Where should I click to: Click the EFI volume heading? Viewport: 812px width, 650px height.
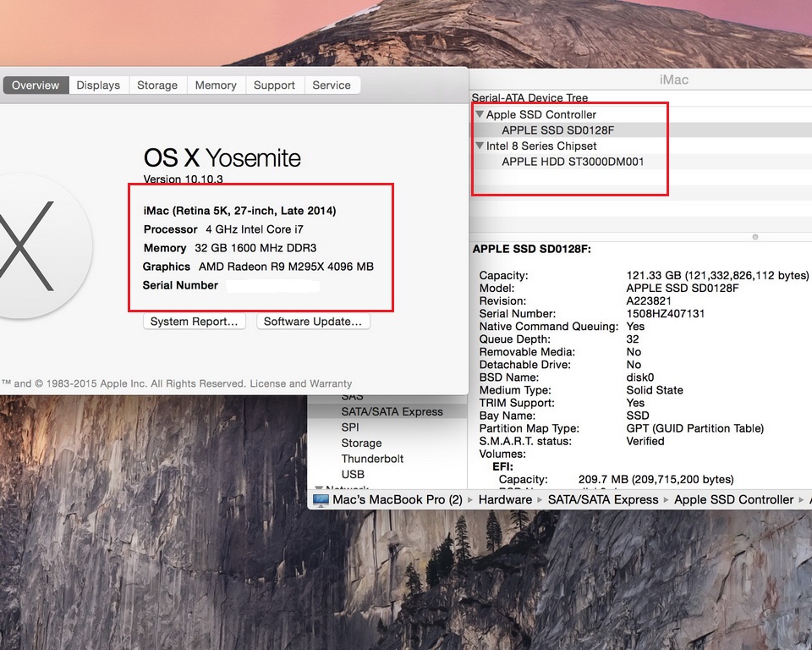502,466
